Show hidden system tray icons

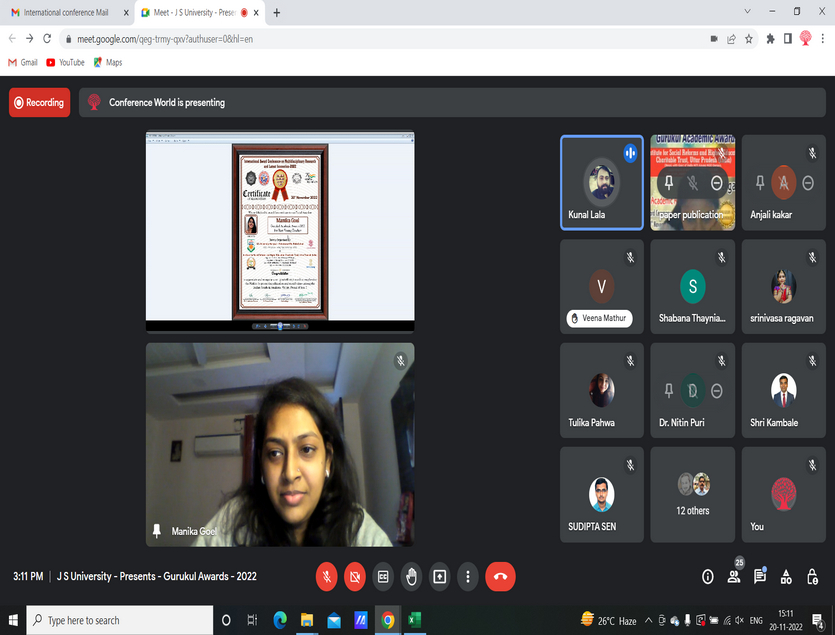[649, 620]
